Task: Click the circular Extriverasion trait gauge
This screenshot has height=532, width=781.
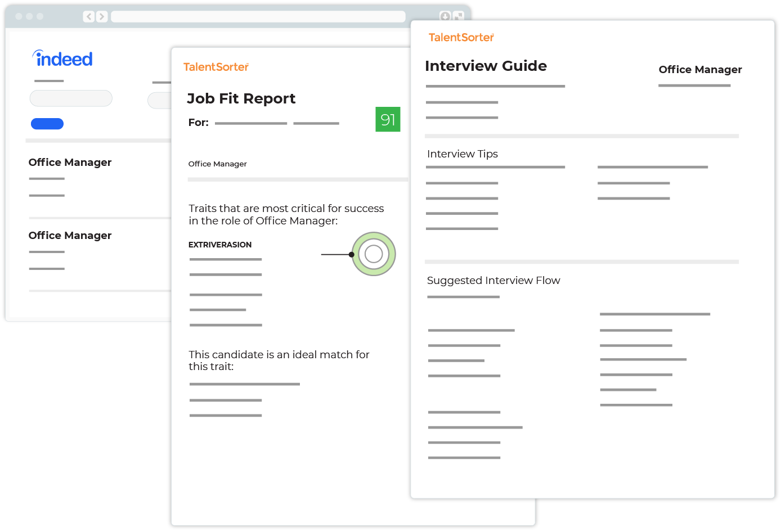Action: click(x=374, y=254)
